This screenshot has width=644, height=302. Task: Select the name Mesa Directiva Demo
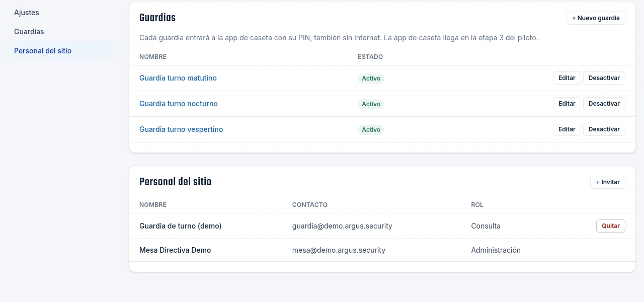pyautogui.click(x=175, y=250)
